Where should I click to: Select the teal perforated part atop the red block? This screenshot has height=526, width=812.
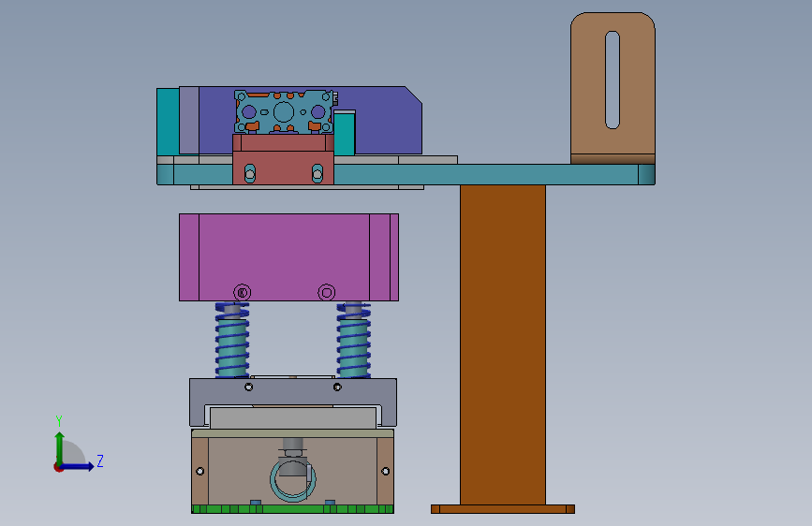[284, 111]
